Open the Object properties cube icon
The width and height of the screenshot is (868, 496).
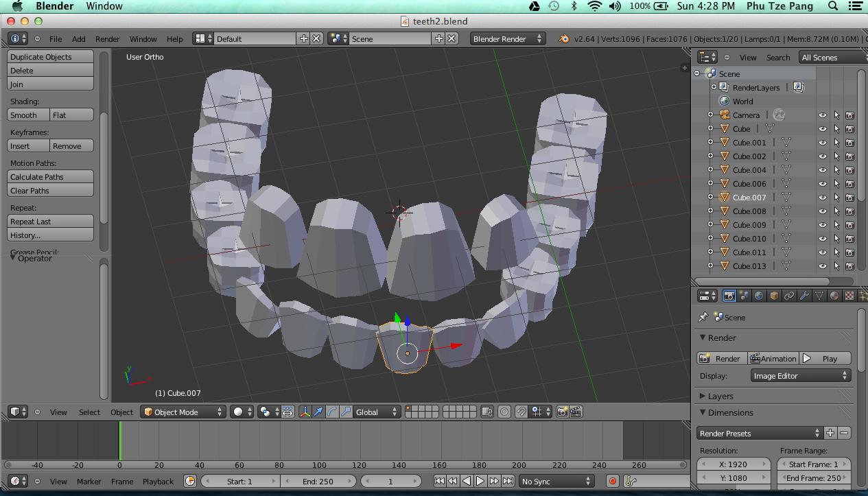pos(775,295)
